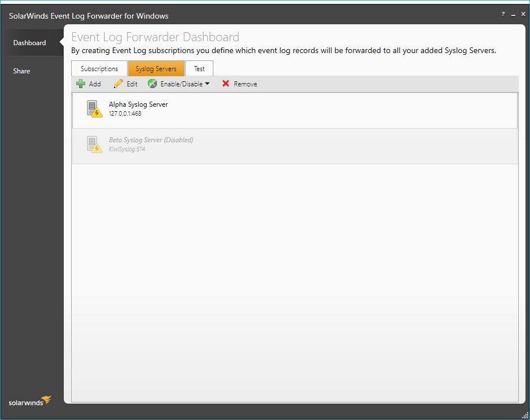Click the disabled Beta Syslog Server icon

coord(94,145)
